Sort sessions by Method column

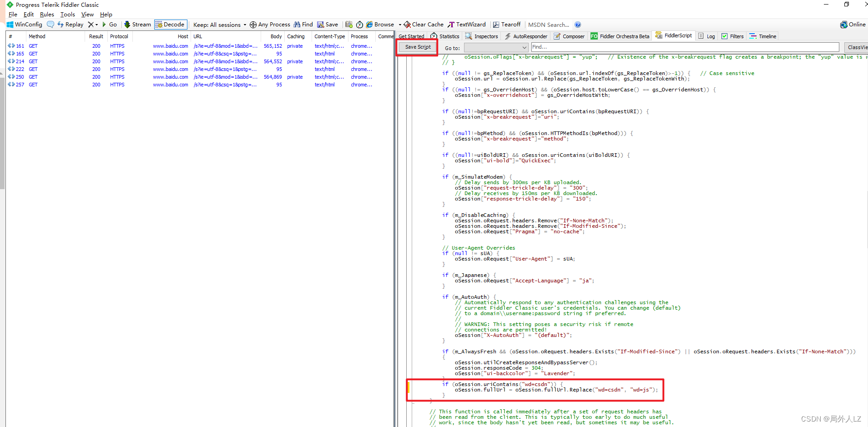coord(55,36)
